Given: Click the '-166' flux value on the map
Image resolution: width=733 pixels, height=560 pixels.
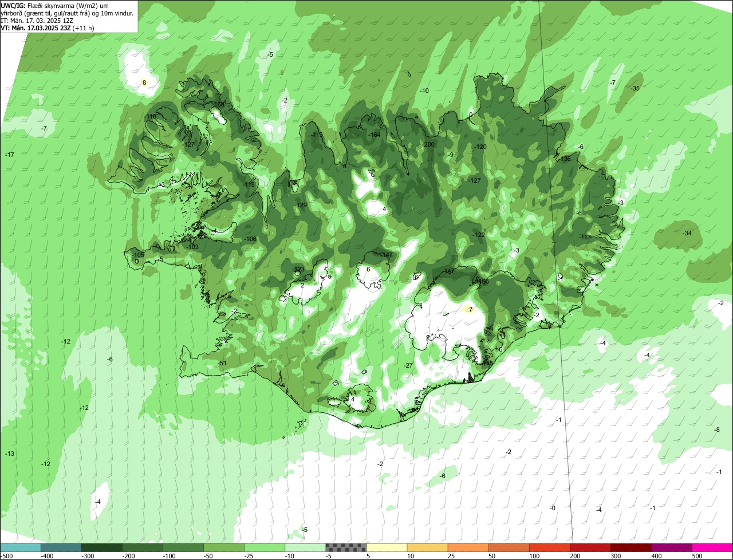Looking at the screenshot, I should tap(482, 281).
